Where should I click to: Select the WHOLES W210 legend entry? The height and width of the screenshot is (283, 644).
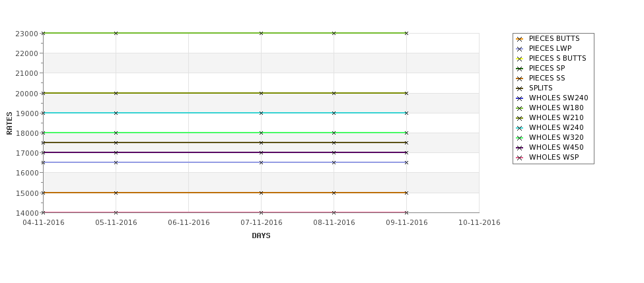pos(550,117)
